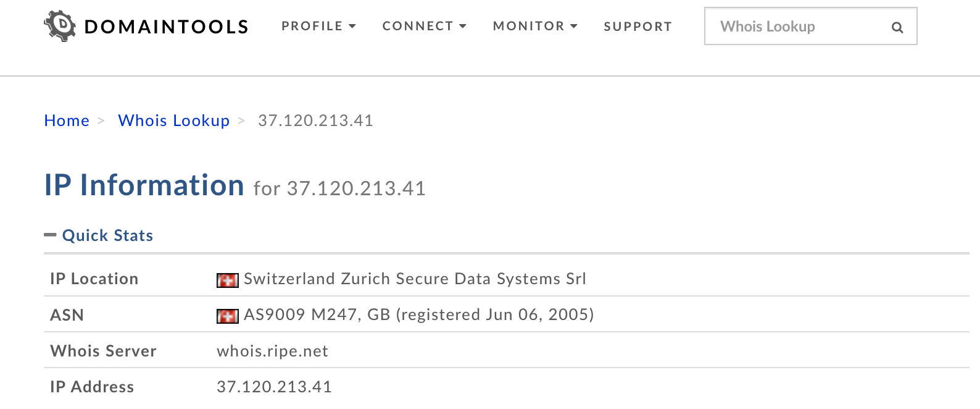Click the Swiss flag beside IP Location
The width and height of the screenshot is (980, 409).
227,280
